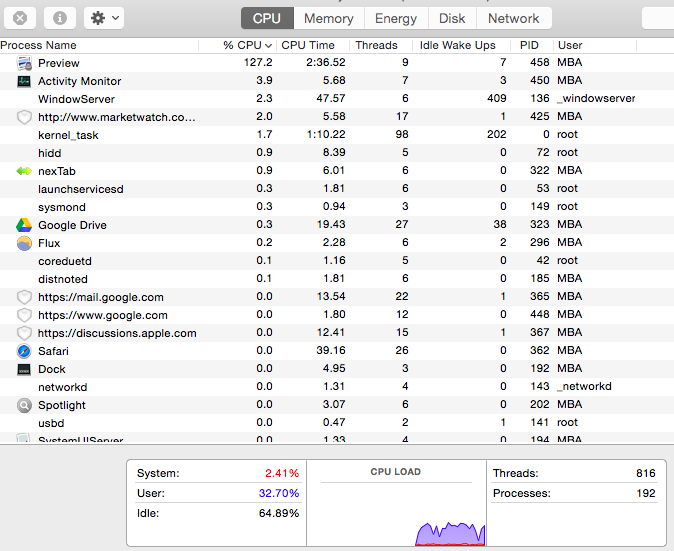Click the Flux app icon

point(24,243)
